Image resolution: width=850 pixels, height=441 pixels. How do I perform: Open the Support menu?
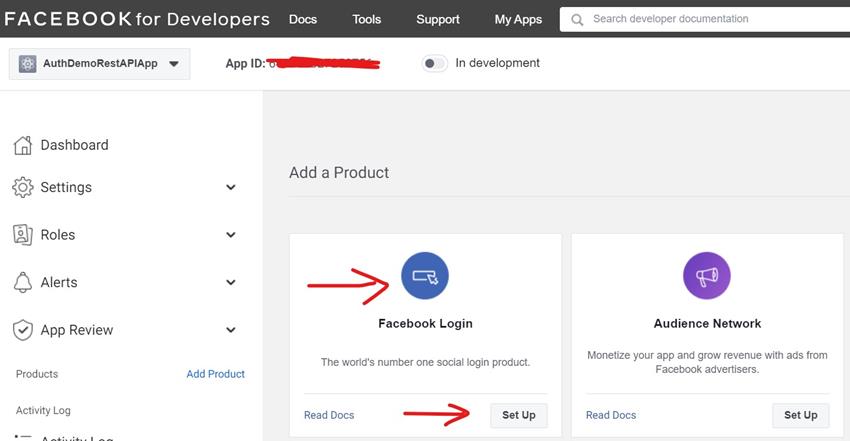(x=438, y=20)
